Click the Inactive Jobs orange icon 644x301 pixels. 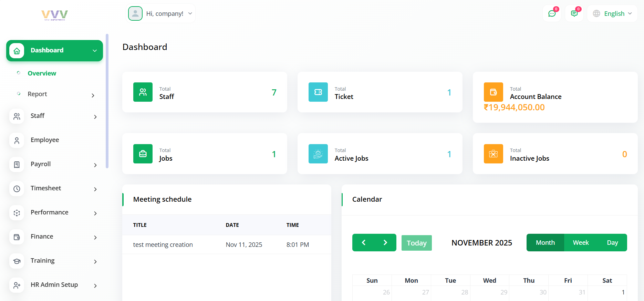(493, 154)
